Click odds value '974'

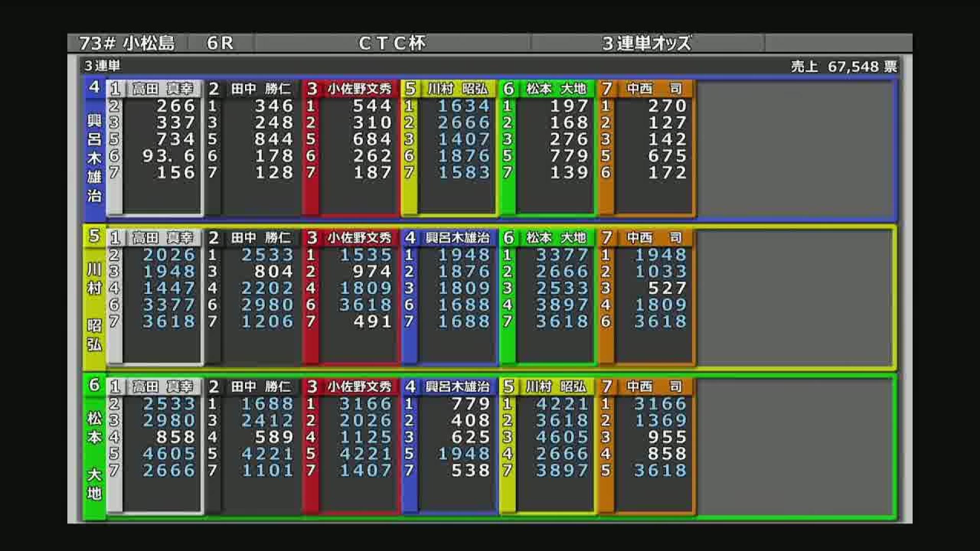pos(372,272)
